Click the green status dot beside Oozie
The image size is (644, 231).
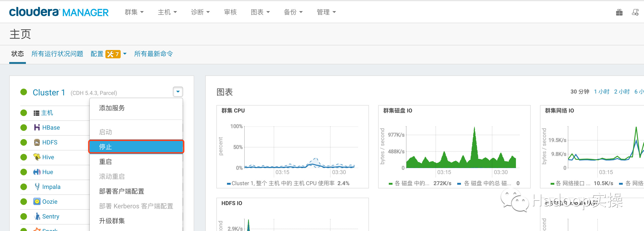24,201
